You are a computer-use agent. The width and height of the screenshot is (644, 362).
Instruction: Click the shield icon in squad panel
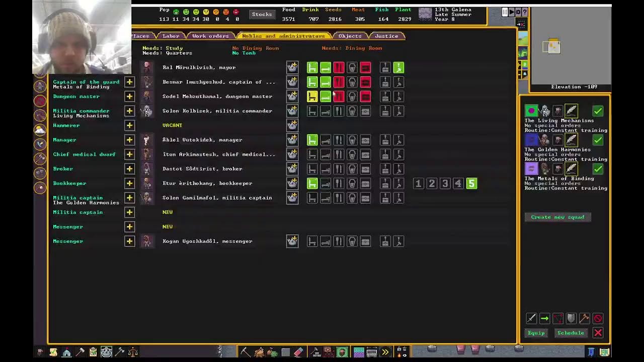571,318
